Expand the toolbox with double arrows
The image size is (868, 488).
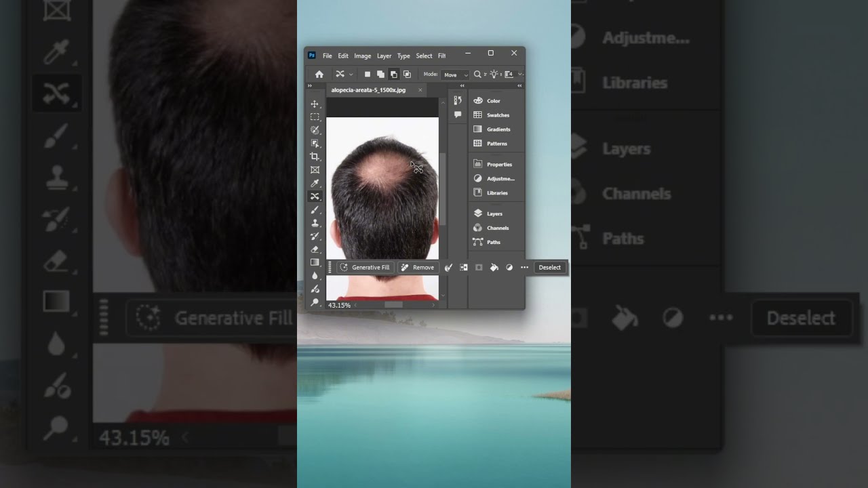coord(310,86)
